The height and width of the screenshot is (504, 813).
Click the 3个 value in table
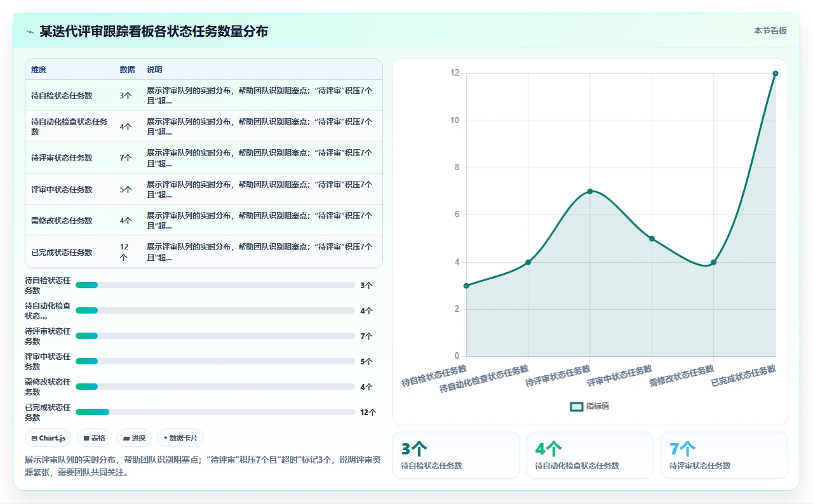[x=126, y=96]
